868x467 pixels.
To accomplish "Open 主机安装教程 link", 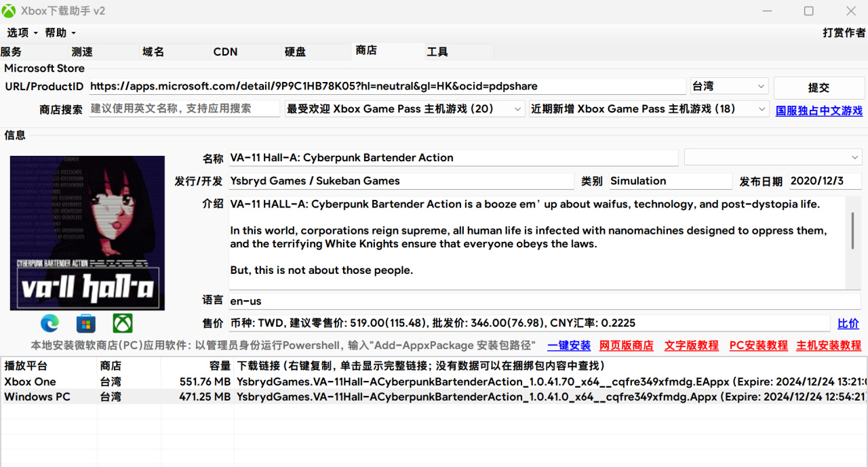I will click(x=829, y=346).
